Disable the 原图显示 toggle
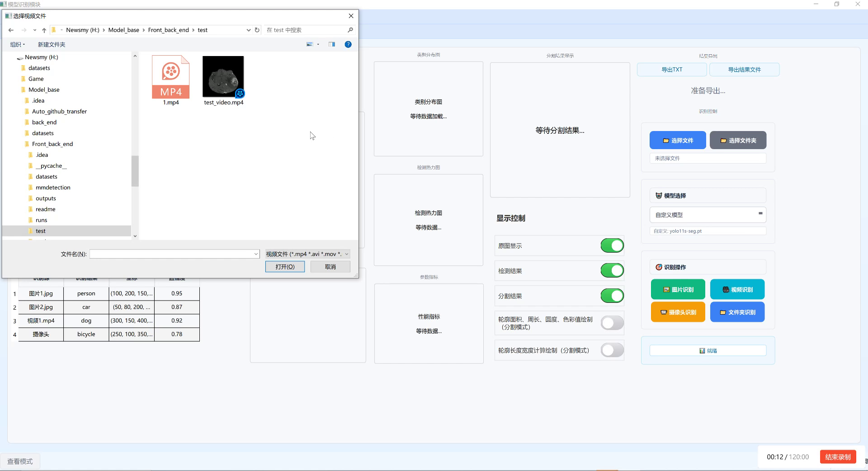 (x=612, y=245)
